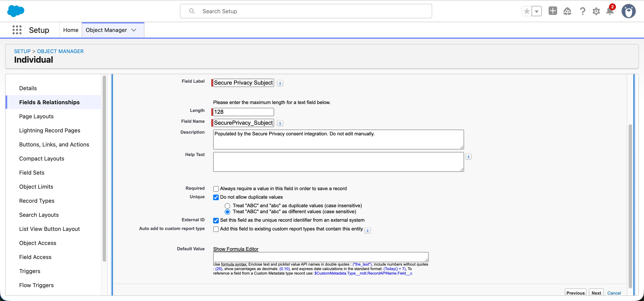Open Compact Layouts in the sidebar
The height and width of the screenshot is (301, 644).
click(42, 158)
